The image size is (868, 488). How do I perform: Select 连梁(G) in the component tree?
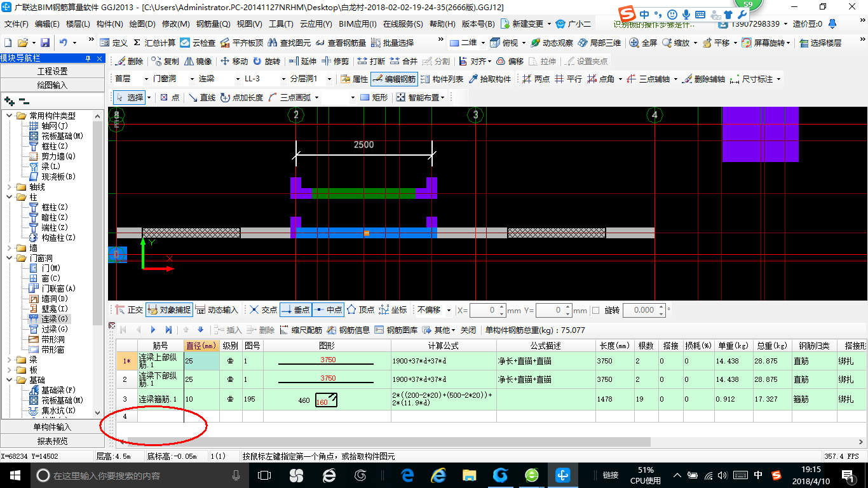coord(49,319)
